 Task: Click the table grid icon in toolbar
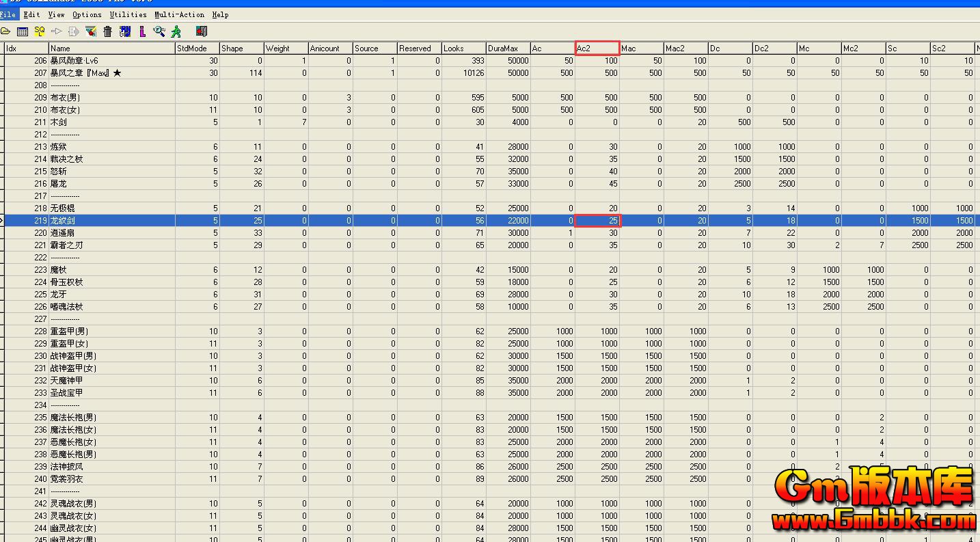point(23,31)
